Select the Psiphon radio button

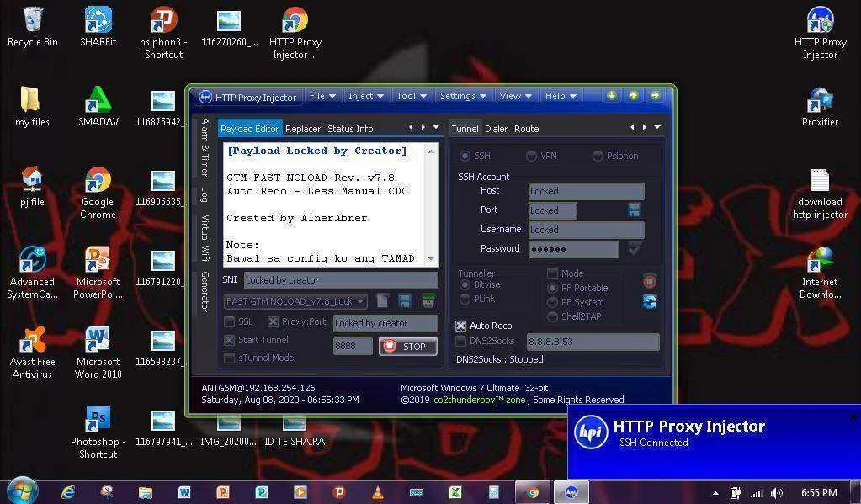tap(598, 156)
